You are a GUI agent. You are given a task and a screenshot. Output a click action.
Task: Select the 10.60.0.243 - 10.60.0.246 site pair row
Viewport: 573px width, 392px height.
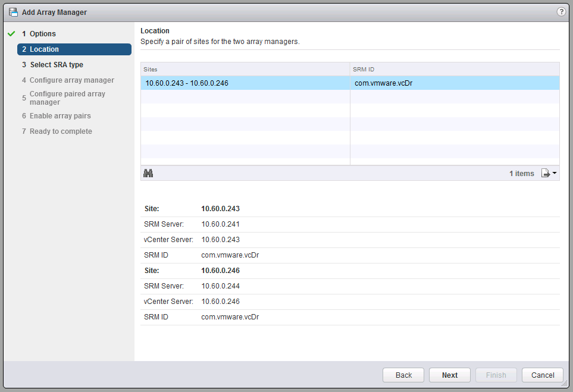point(245,83)
